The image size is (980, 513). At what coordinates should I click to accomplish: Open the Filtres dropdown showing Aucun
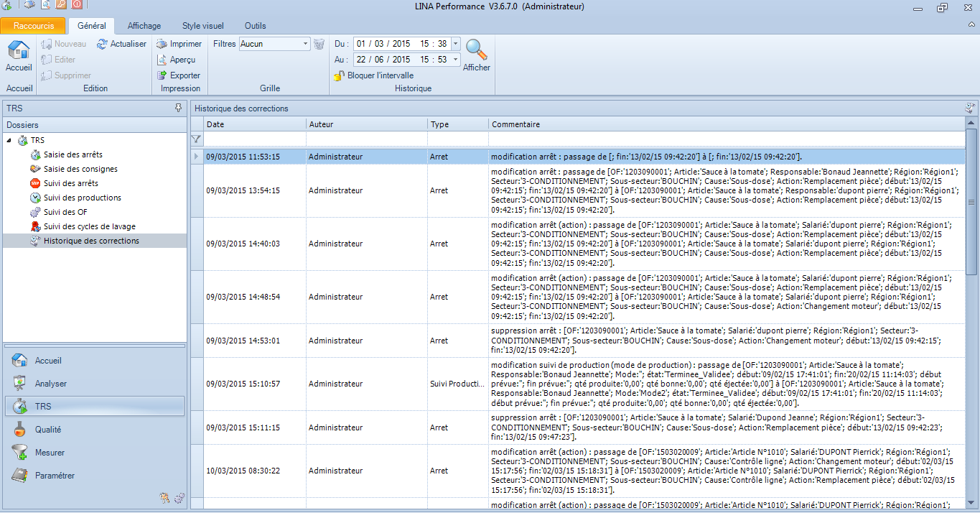tap(305, 44)
